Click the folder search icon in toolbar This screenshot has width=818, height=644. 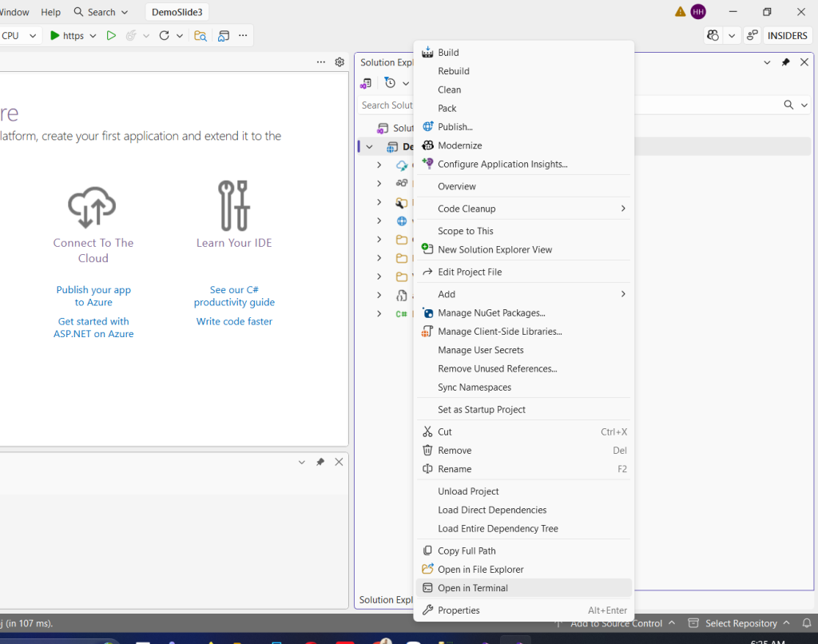point(201,36)
